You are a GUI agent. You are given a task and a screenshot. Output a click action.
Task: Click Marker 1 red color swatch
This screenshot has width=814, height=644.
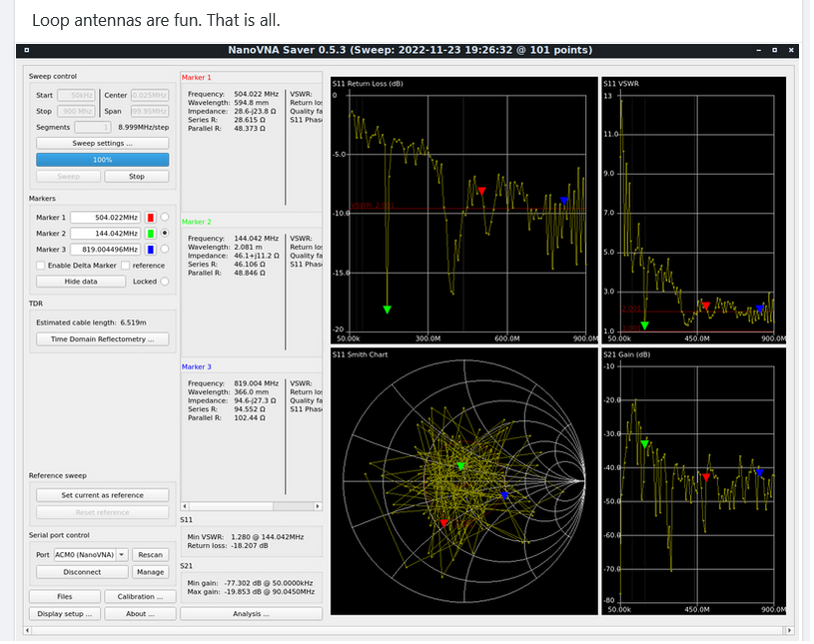(x=151, y=217)
